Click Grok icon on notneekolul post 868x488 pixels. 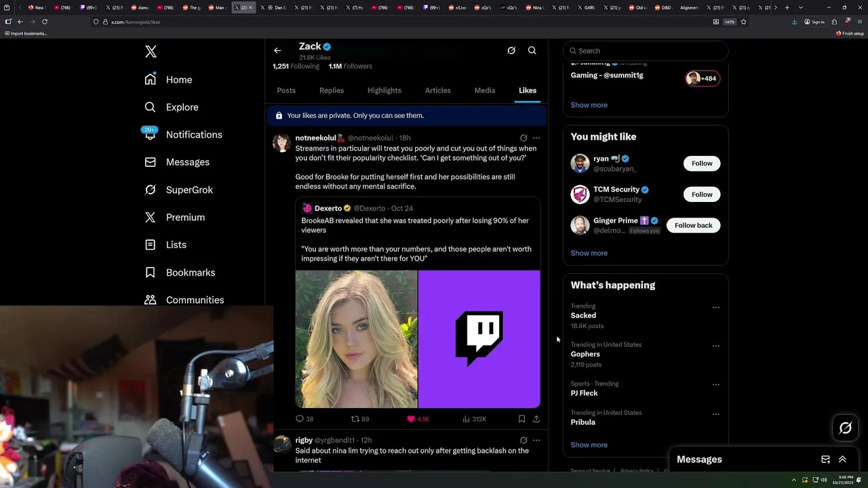click(524, 138)
